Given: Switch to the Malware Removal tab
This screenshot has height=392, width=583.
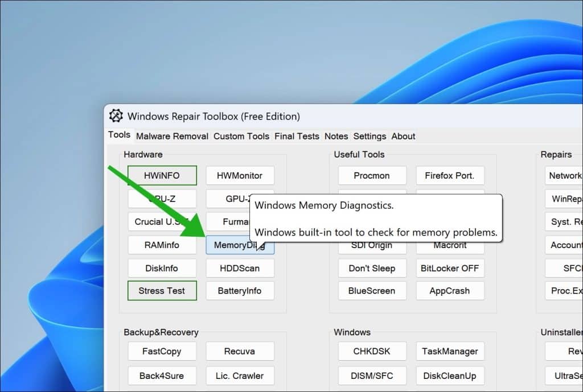Looking at the screenshot, I should 172,136.
